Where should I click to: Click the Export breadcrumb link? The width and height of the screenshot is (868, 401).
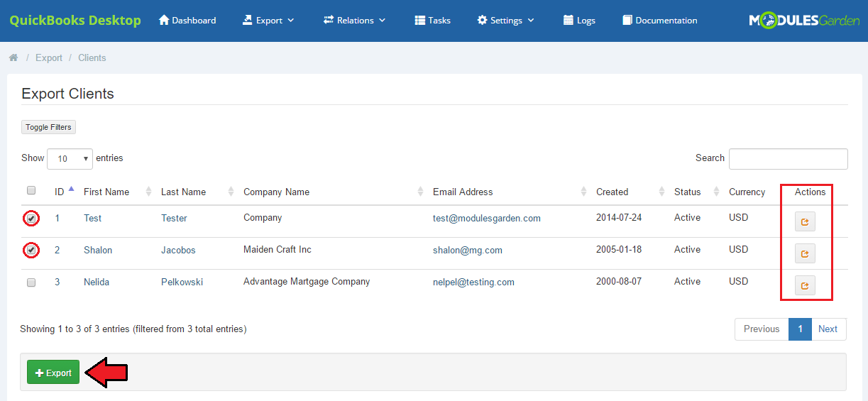[49, 57]
